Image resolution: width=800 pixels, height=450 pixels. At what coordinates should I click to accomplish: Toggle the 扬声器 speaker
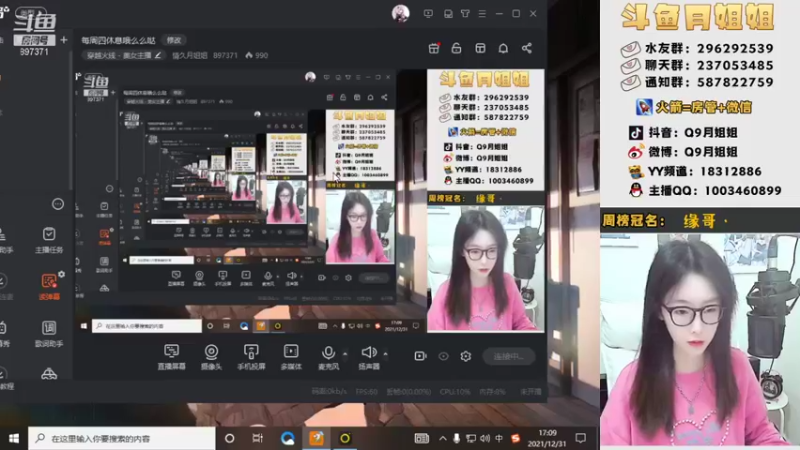click(x=369, y=357)
